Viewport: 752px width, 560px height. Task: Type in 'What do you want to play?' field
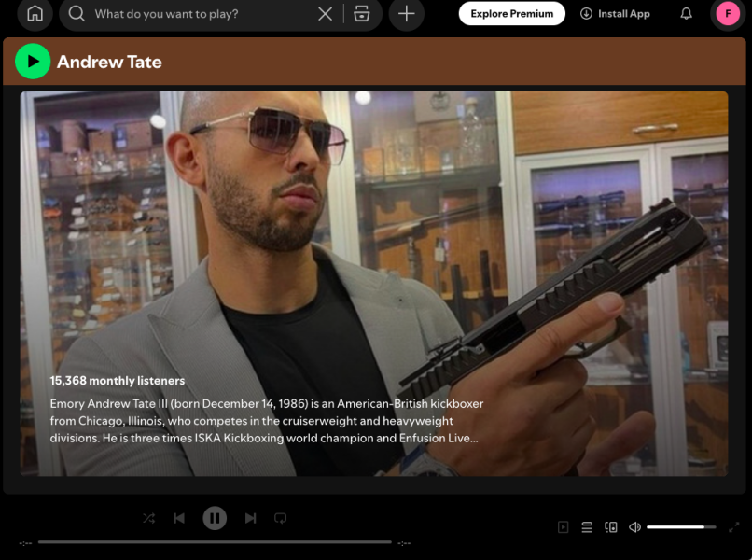tap(201, 14)
